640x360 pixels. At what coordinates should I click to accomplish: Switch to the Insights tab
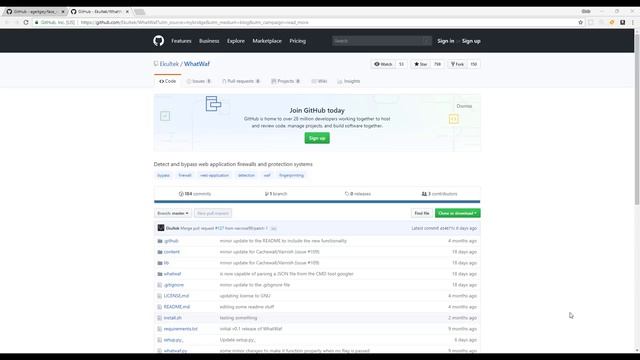(x=349, y=81)
